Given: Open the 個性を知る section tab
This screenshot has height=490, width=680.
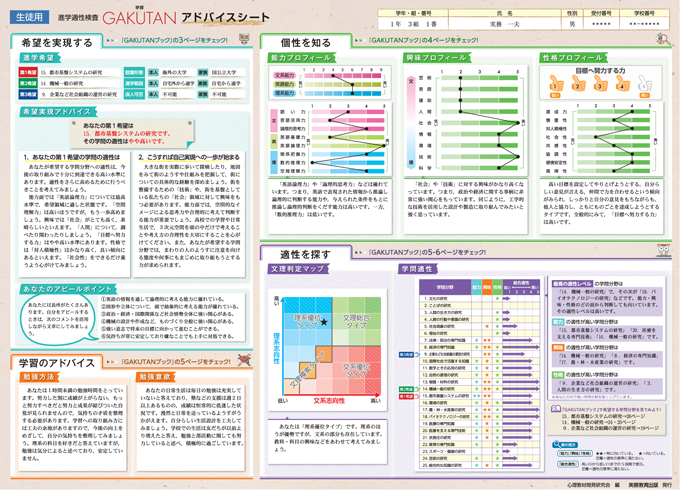Looking at the screenshot, I should click(305, 42).
